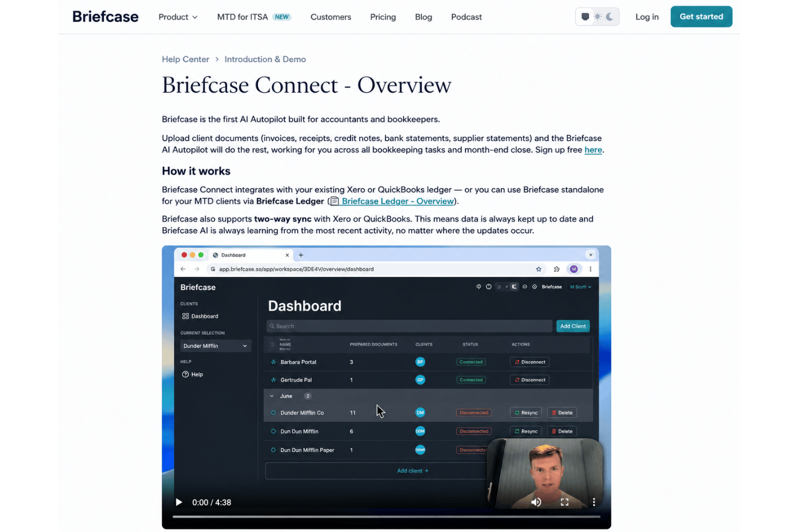Click GP client avatar in Gertrude Pal row
Image resolution: width=798 pixels, height=532 pixels.
point(420,380)
